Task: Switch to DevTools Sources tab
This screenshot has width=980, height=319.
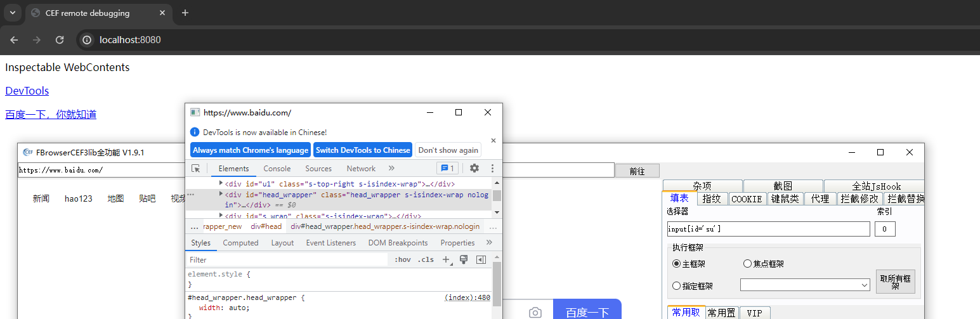Action: (x=318, y=169)
